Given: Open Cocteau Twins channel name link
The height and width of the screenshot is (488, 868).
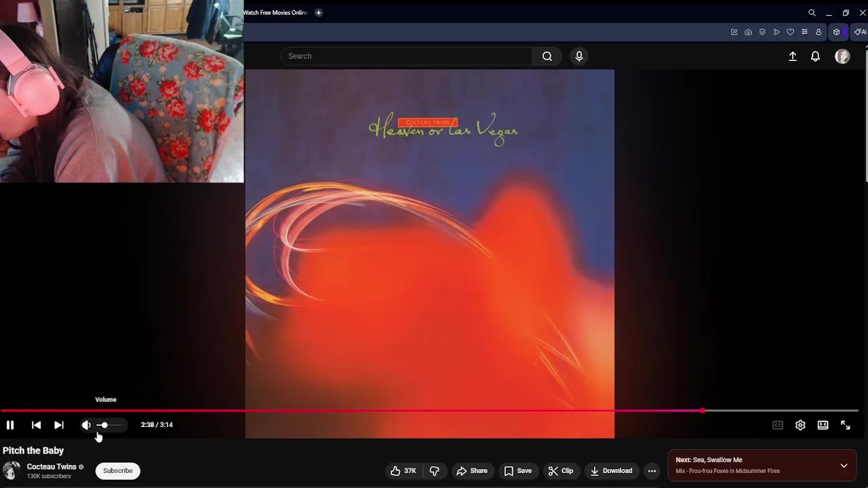Looking at the screenshot, I should pos(52,467).
